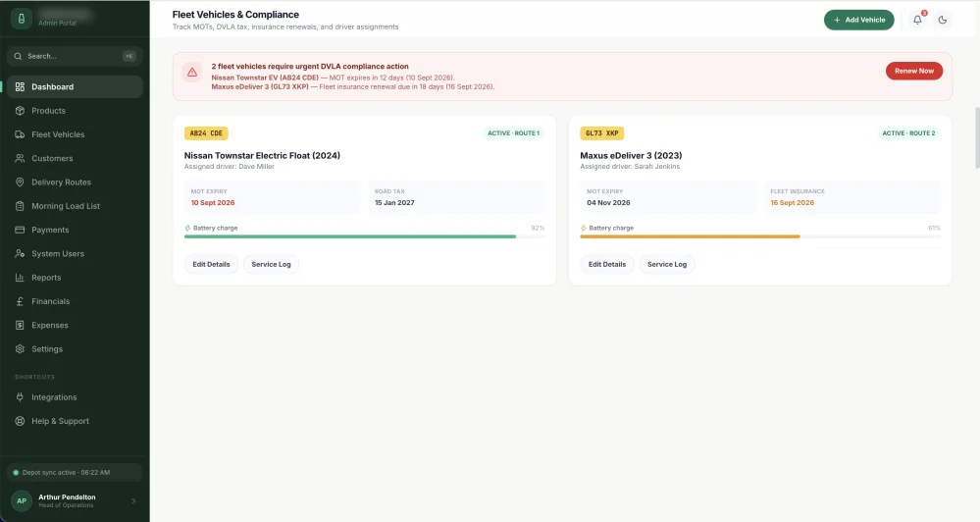Screen dimensions: 980x522
Task: Click Maxus eDeliver battery charge icon
Action: point(583,229)
